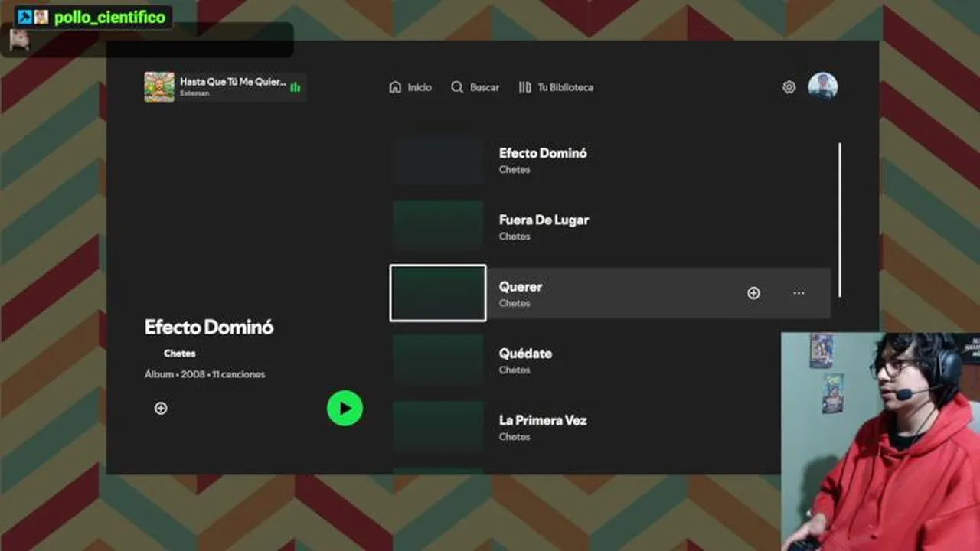Image resolution: width=980 pixels, height=551 pixels.
Task: Open more options for Querer track
Action: click(x=799, y=293)
